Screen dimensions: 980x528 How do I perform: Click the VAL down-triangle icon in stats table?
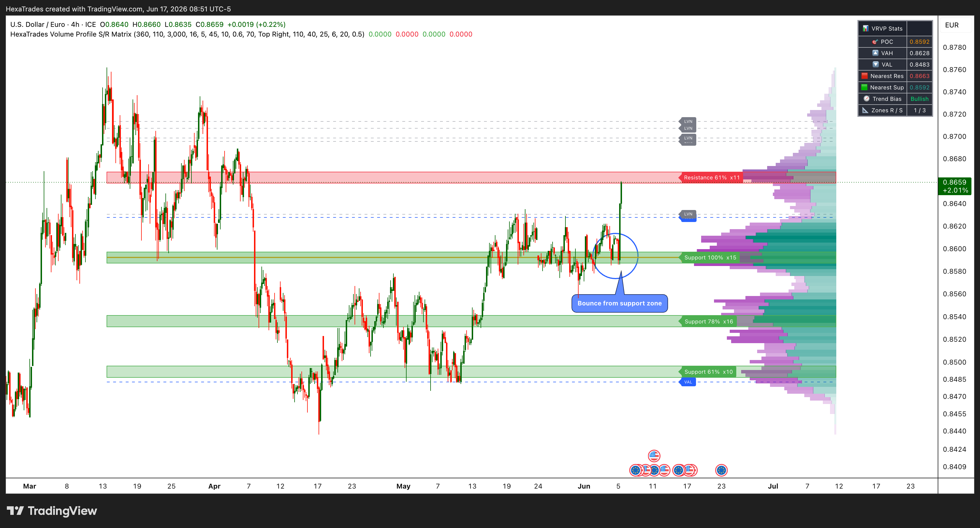click(876, 64)
